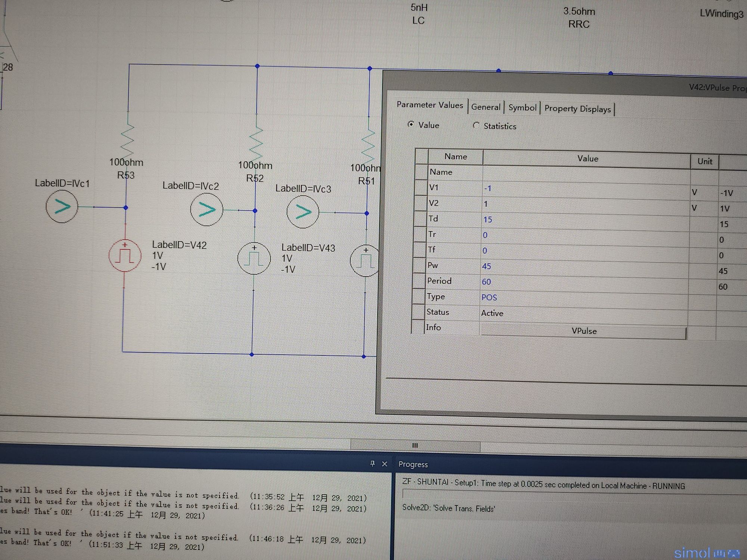Click the 5nH LC label
The width and height of the screenshot is (747, 560).
click(419, 14)
